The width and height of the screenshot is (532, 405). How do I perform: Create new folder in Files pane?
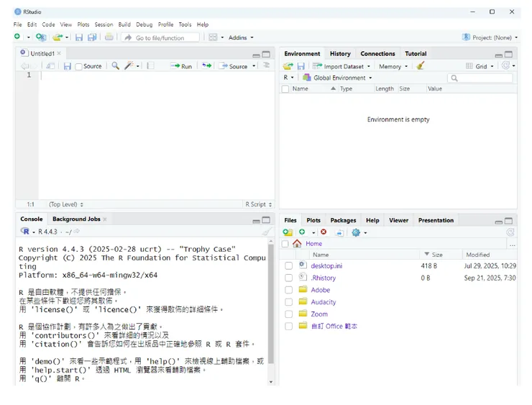[x=288, y=232]
